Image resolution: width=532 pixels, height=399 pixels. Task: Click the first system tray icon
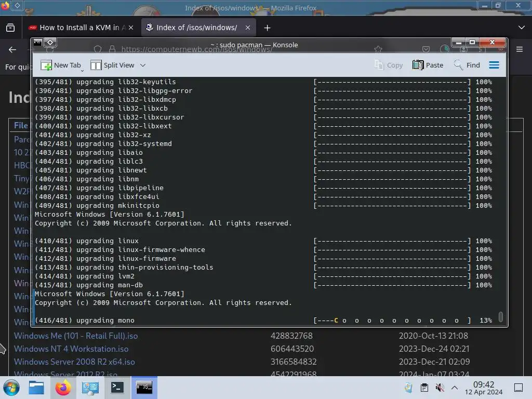click(x=408, y=388)
